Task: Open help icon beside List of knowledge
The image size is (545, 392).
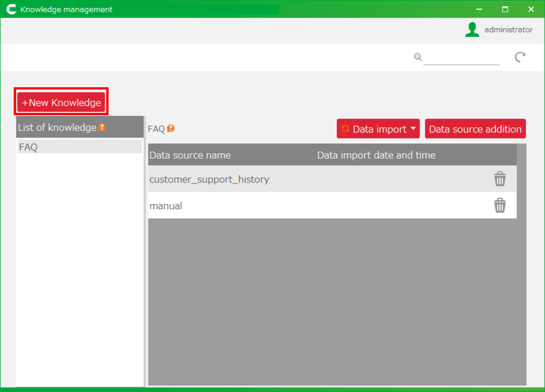Action: click(x=102, y=127)
